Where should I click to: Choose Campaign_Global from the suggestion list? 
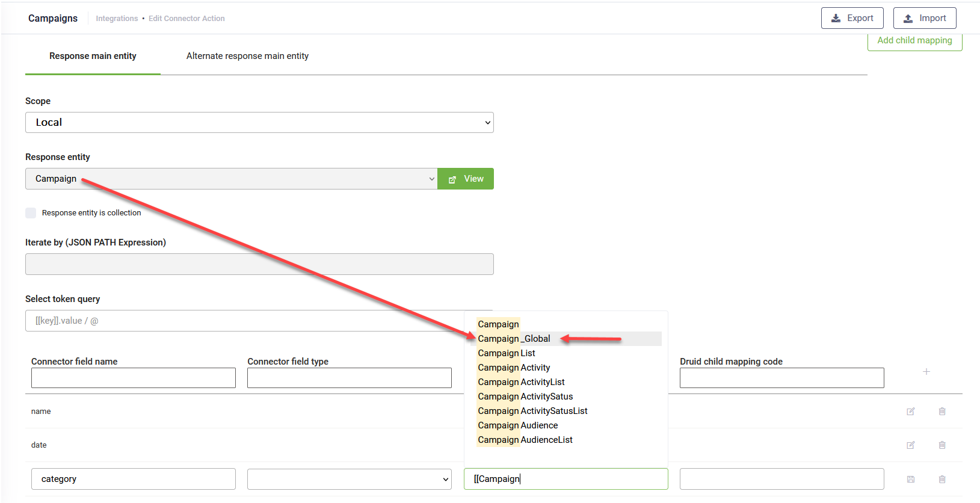(514, 339)
